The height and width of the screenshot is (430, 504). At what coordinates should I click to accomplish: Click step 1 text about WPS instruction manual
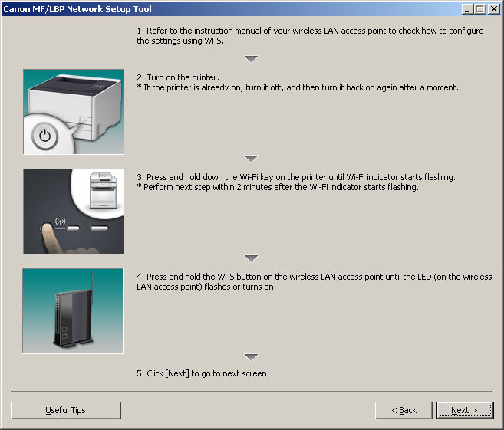point(310,35)
